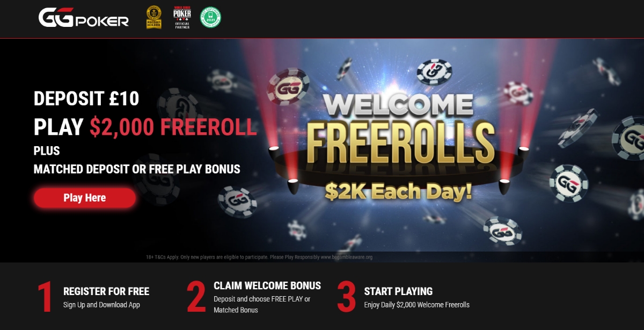Click the Deposit £10 headline
644x330 pixels.
click(86, 99)
